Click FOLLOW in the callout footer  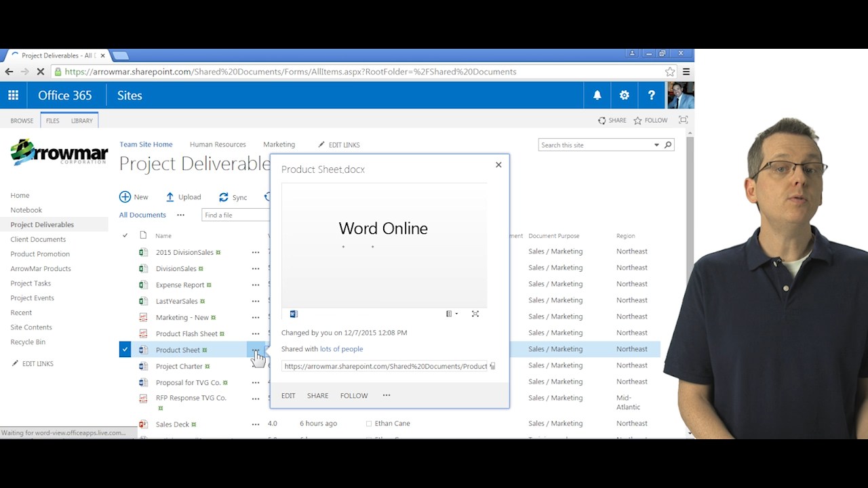[354, 396]
